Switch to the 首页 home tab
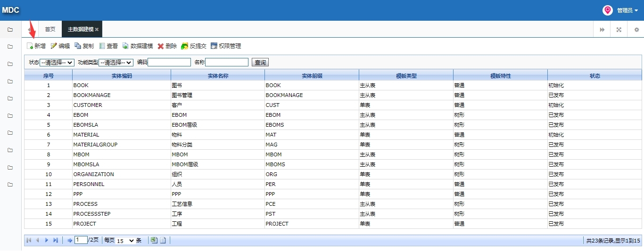Screen dimensions: 644x251 click(x=50, y=29)
